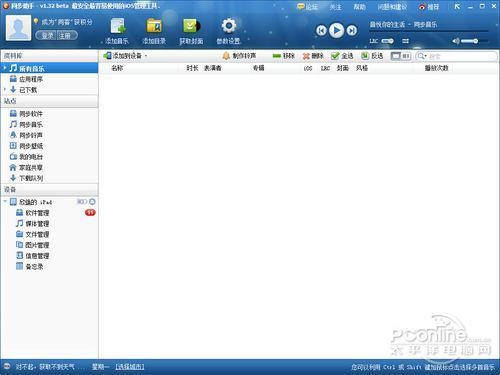This screenshot has width=500, height=375.
Task: Open the 关注 follow menu
Action: pyautogui.click(x=335, y=7)
